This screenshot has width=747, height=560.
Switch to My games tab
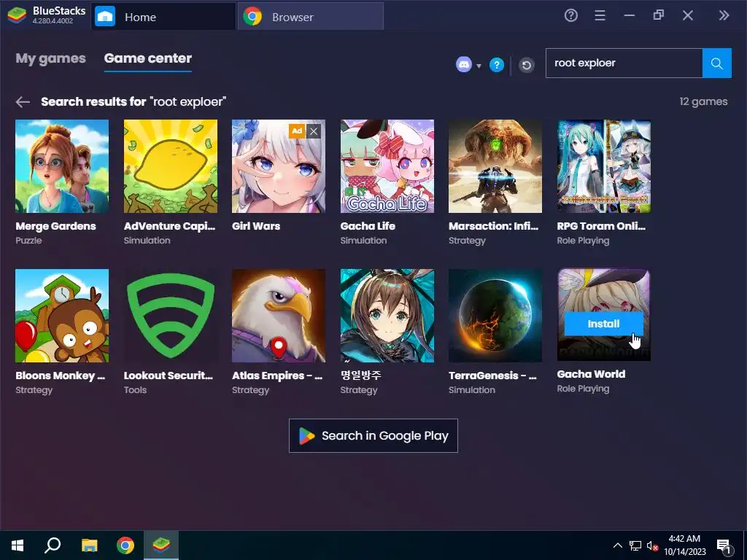point(50,58)
